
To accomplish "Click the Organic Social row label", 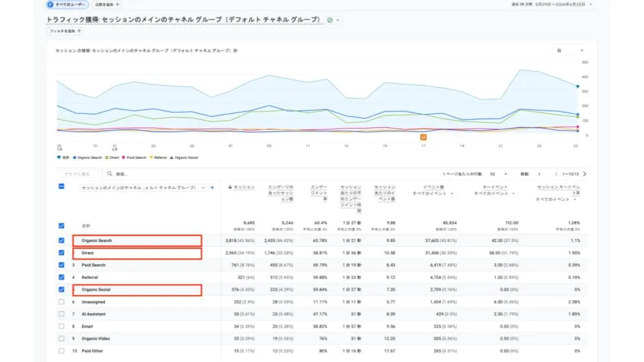I will (x=96, y=290).
